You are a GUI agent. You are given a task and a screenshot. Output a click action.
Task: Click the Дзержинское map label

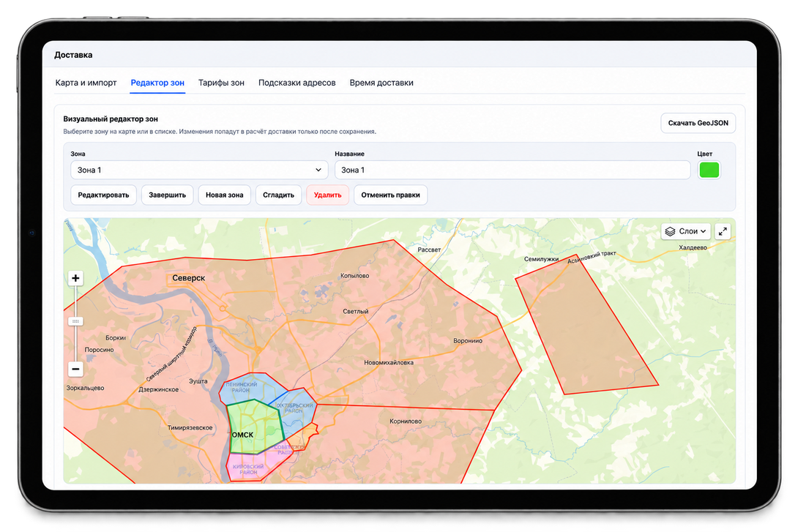pos(158,389)
